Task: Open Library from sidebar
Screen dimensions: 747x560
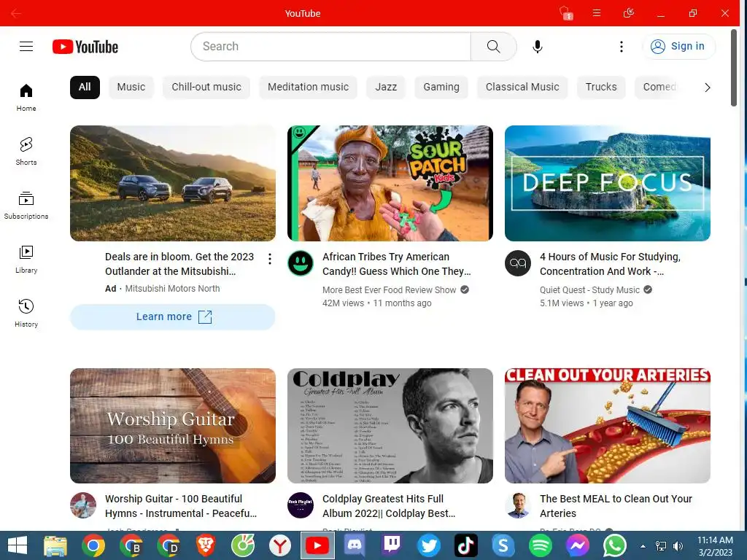Action: coord(26,260)
